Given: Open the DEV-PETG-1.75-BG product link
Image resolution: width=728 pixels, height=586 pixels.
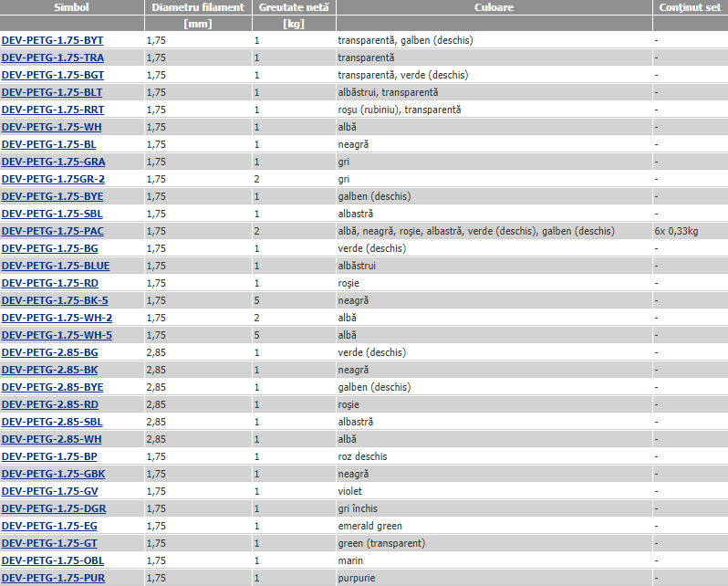Looking at the screenshot, I should tap(49, 248).
